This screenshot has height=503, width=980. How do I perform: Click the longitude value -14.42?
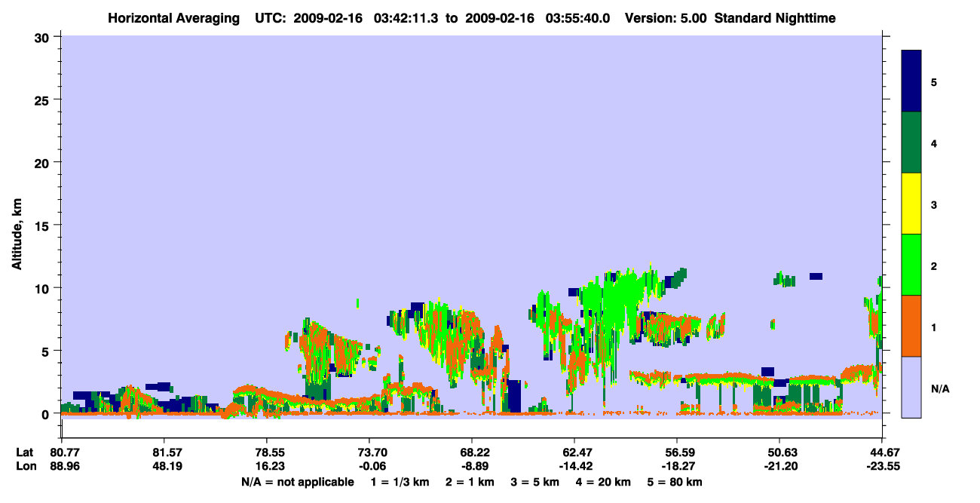click(x=574, y=466)
